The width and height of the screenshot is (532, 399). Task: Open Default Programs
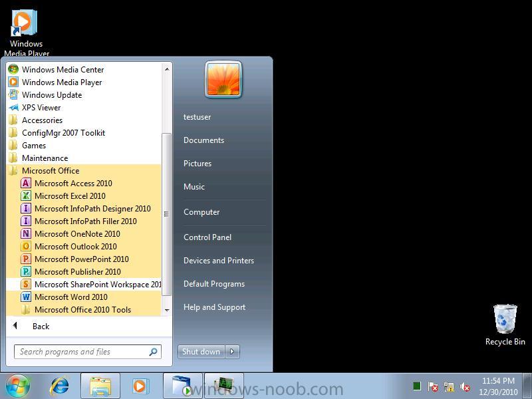tap(214, 284)
